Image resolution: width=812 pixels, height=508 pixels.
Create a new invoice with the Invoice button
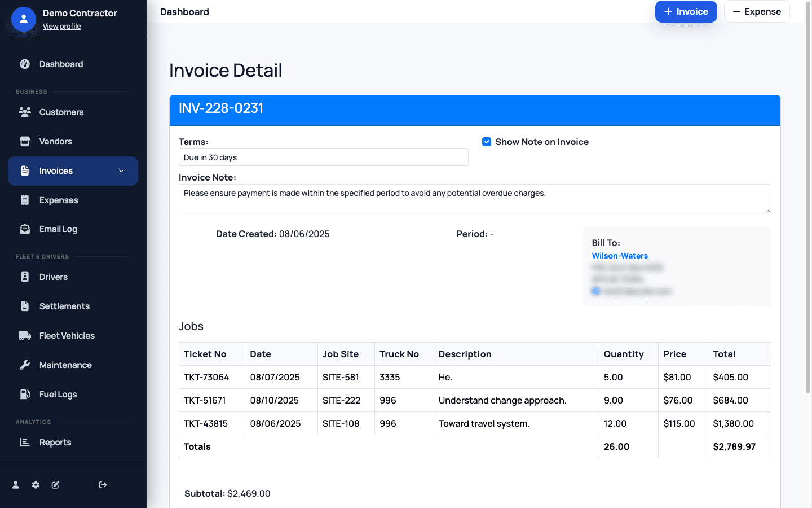click(x=686, y=12)
